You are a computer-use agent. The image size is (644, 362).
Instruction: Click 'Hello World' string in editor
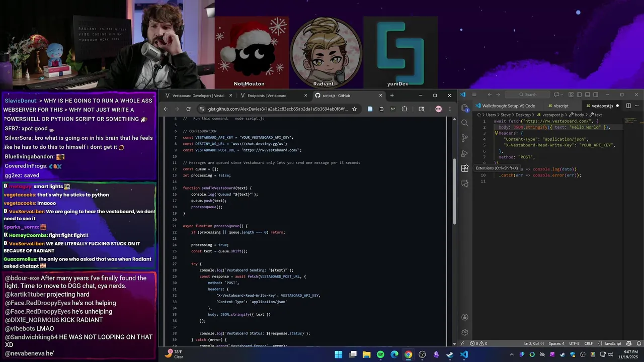pyautogui.click(x=585, y=127)
